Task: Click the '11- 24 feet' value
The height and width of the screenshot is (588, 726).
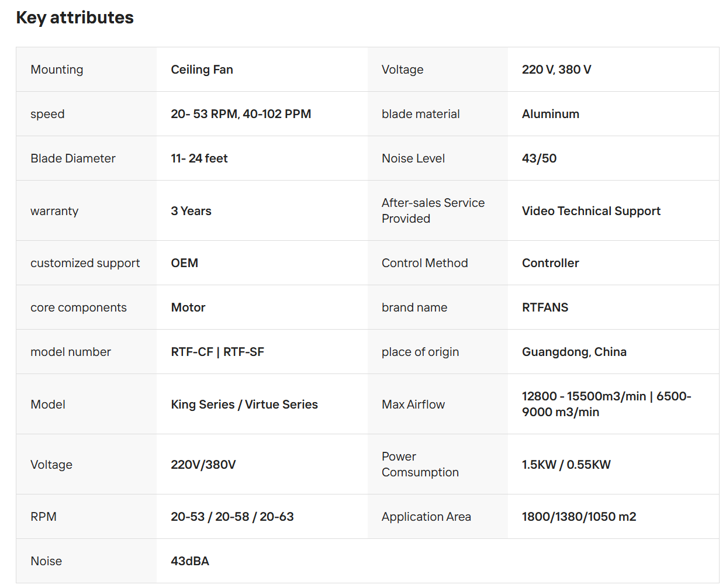Action: [x=199, y=158]
